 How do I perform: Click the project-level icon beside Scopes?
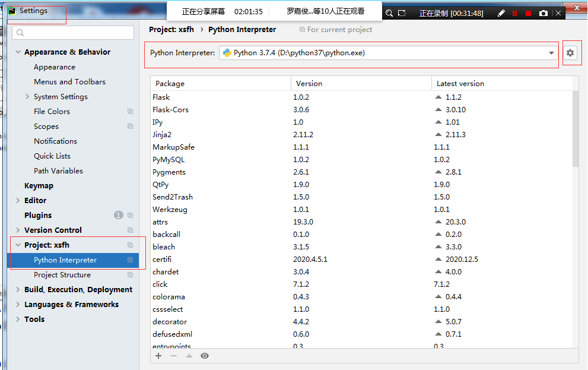coord(130,126)
